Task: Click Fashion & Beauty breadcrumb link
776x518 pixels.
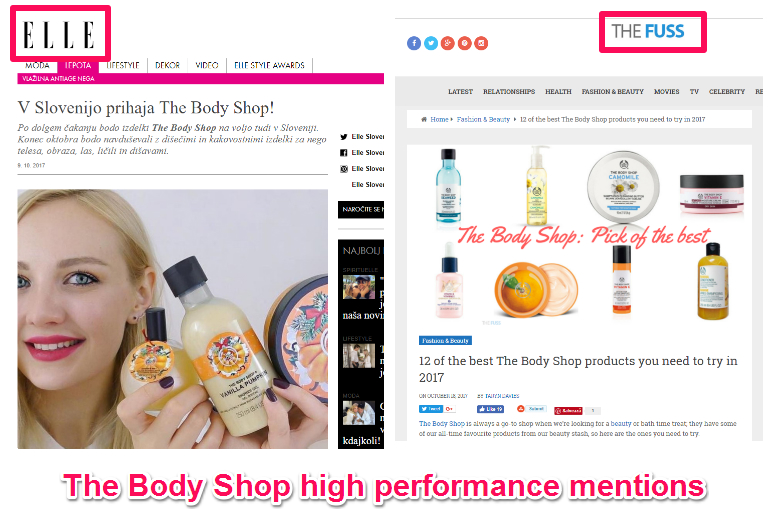Action: coord(483,119)
